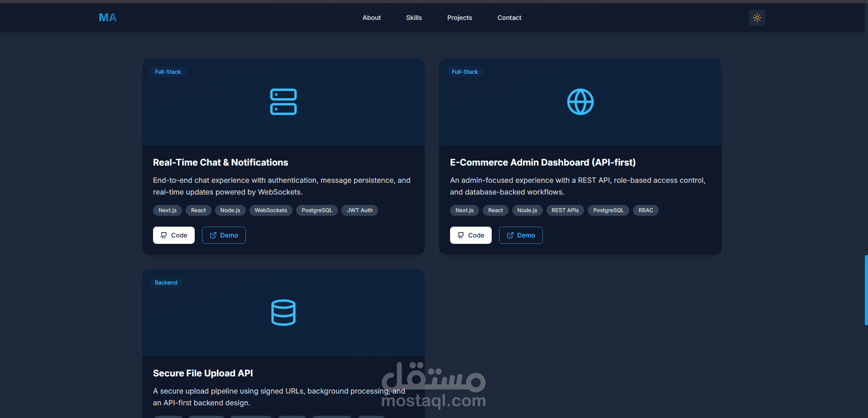Click Real-Time Chat project description text
The width and height of the screenshot is (868, 418).
tap(282, 186)
